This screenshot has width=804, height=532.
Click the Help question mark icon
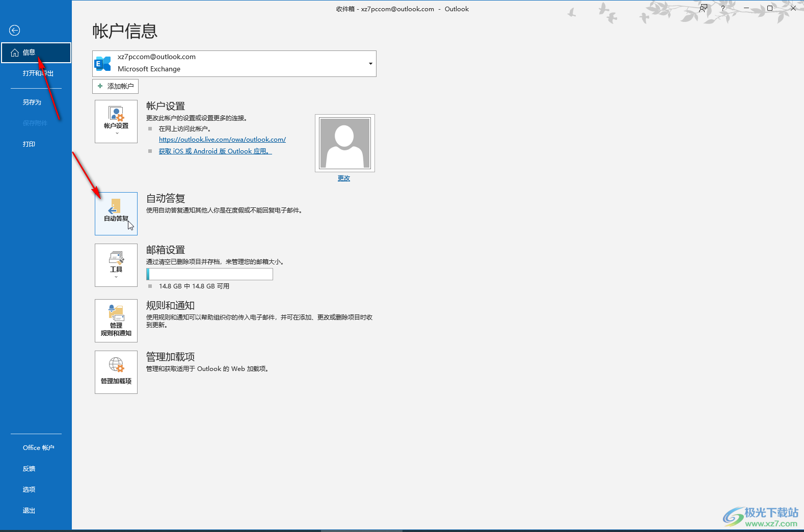(x=722, y=9)
